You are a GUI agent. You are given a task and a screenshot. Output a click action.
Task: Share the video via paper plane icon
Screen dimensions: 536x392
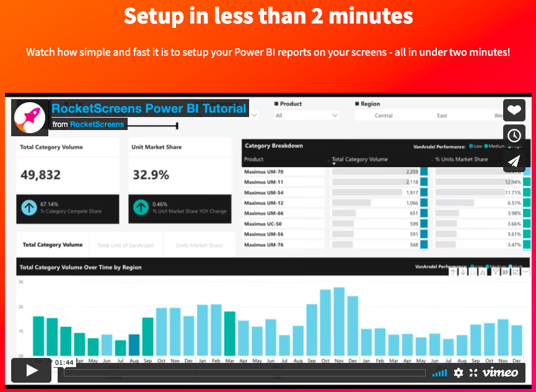point(514,161)
